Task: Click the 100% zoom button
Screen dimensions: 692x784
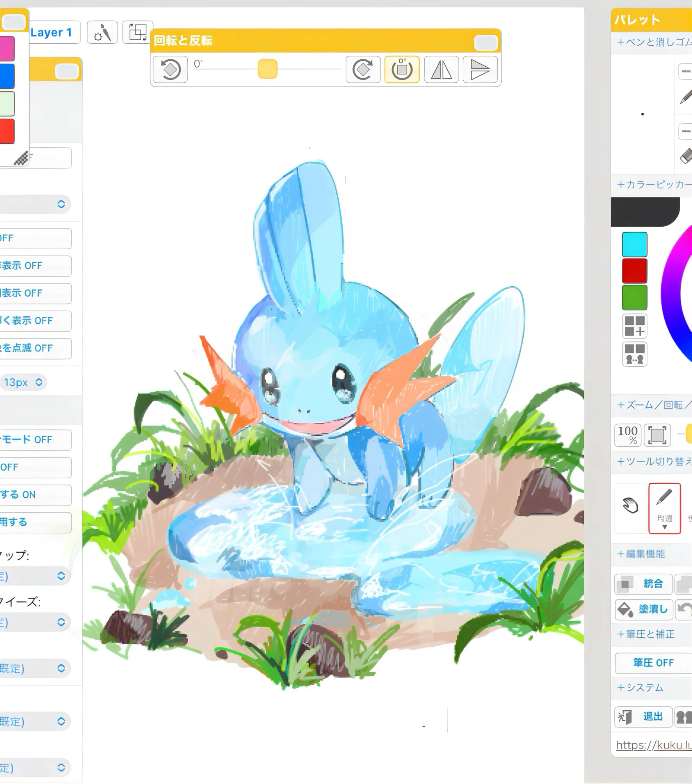Action: click(x=628, y=435)
